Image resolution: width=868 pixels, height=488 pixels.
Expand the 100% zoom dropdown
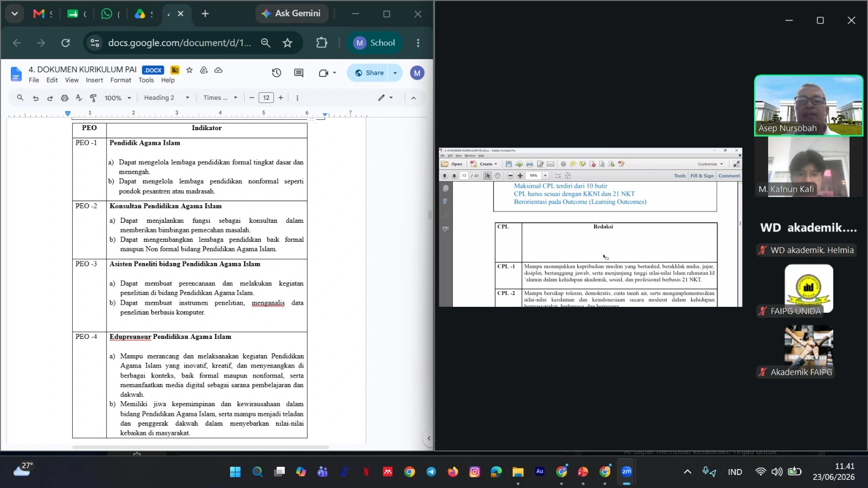(x=118, y=98)
